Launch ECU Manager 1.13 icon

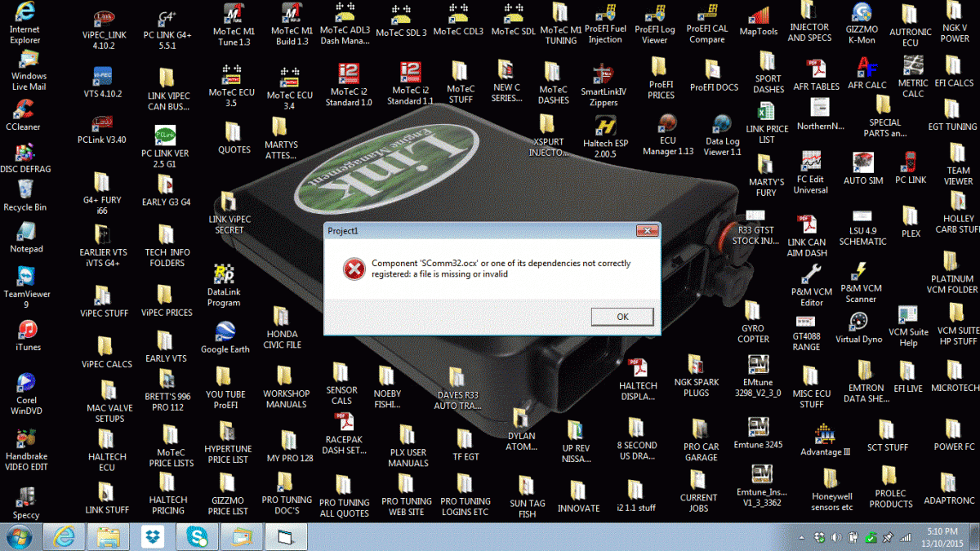click(667, 134)
